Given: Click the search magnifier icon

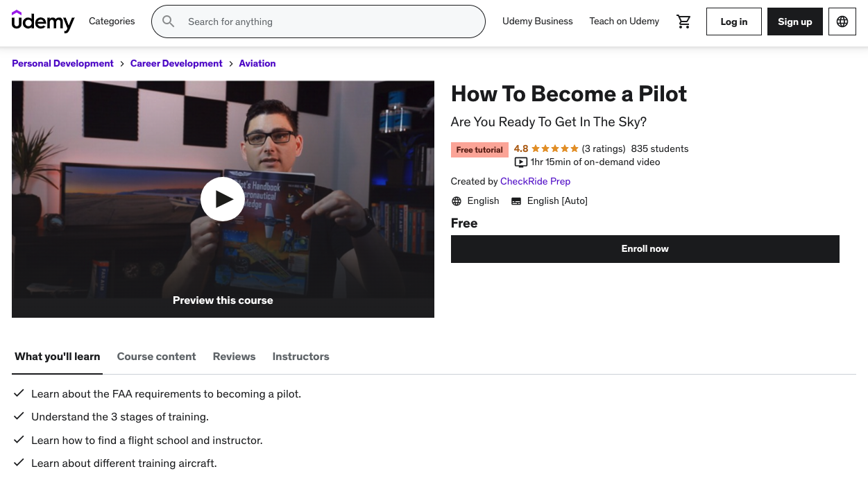Looking at the screenshot, I should click(x=169, y=22).
